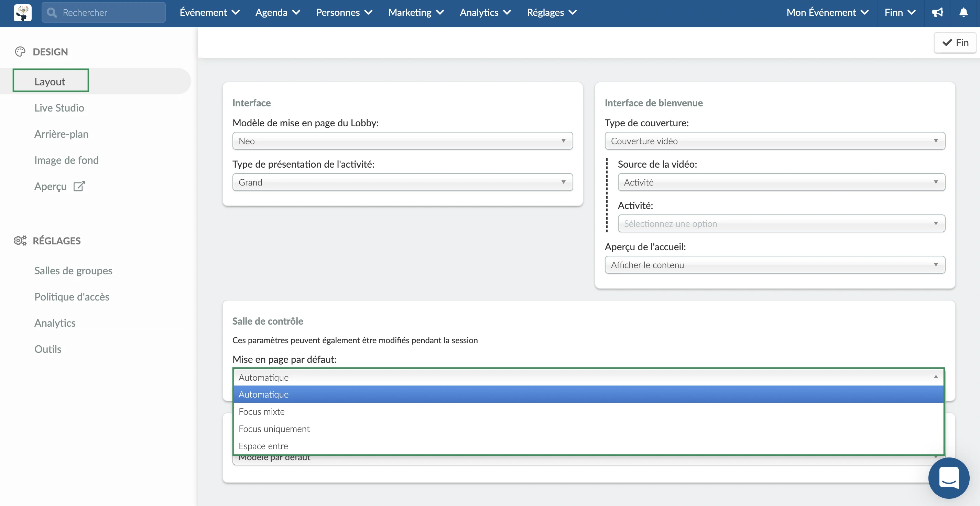Screen dimensions: 980x506
Task: Navigate to the Layout section
Action: pyautogui.click(x=50, y=81)
